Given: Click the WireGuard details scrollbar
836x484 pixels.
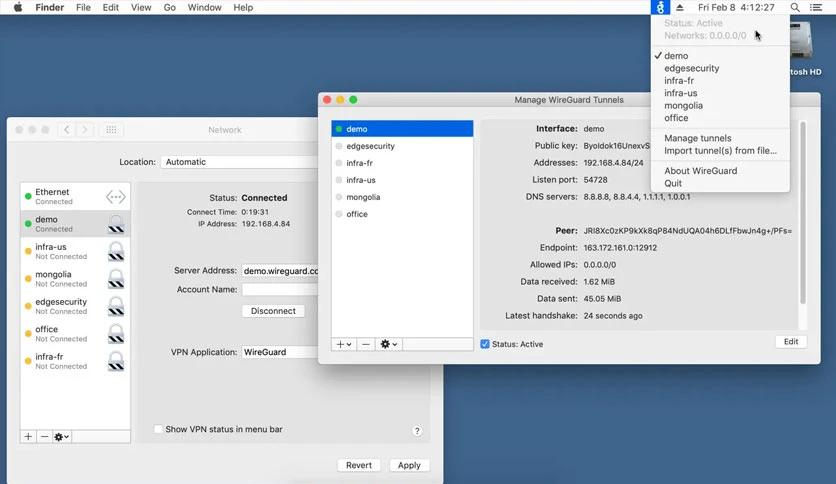Looking at the screenshot, I should [x=802, y=213].
